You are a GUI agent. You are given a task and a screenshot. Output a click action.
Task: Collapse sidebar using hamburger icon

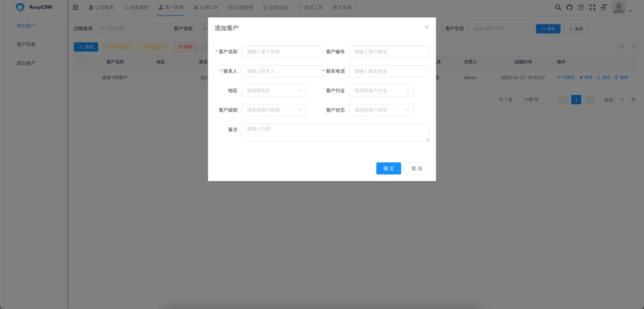tap(76, 7)
